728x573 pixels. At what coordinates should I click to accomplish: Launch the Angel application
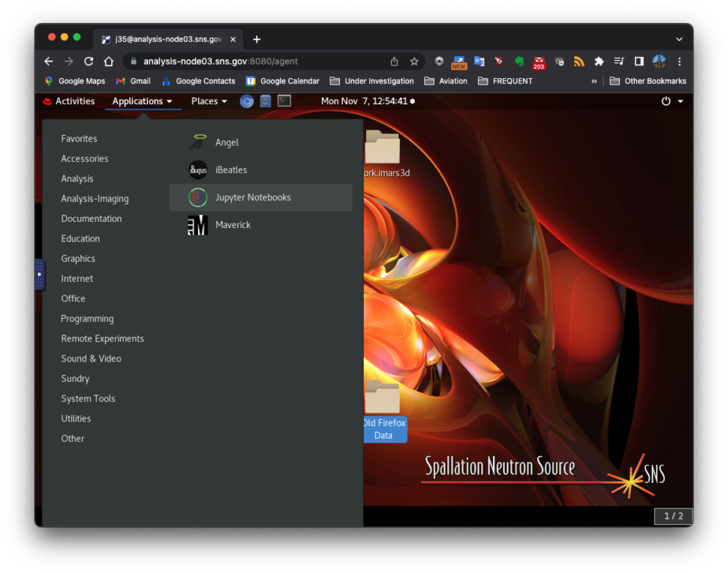coord(226,142)
